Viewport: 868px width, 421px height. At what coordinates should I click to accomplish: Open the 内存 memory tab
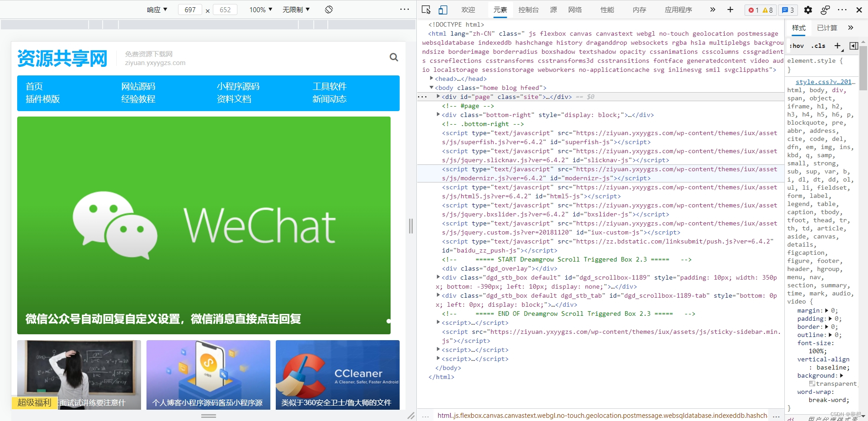(x=639, y=9)
